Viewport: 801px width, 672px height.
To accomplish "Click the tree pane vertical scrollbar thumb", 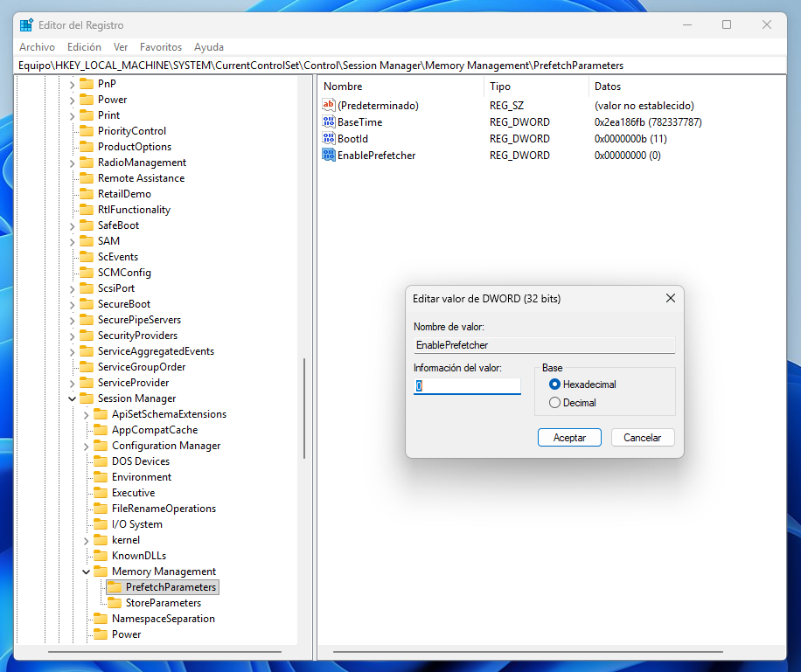I will coord(304,408).
